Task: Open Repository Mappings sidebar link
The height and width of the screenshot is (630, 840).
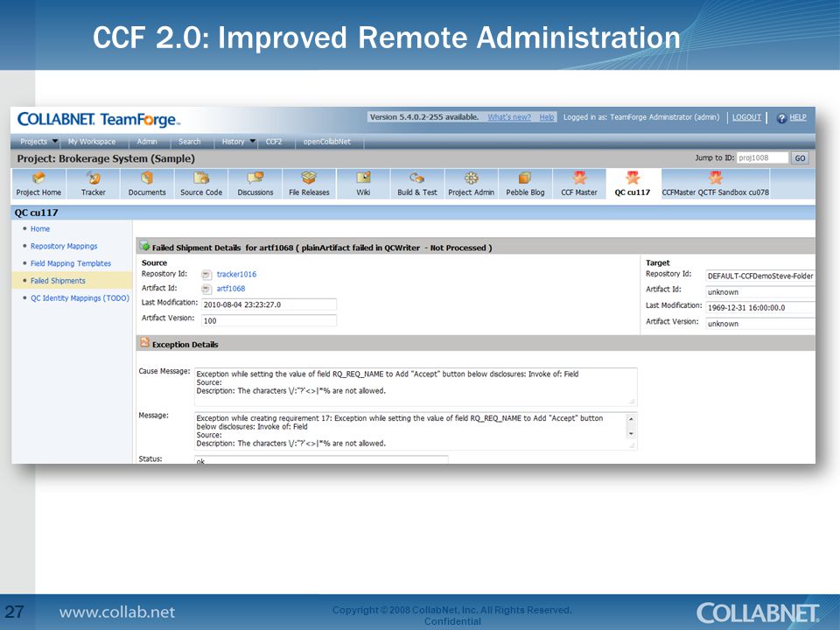Action: pos(64,247)
